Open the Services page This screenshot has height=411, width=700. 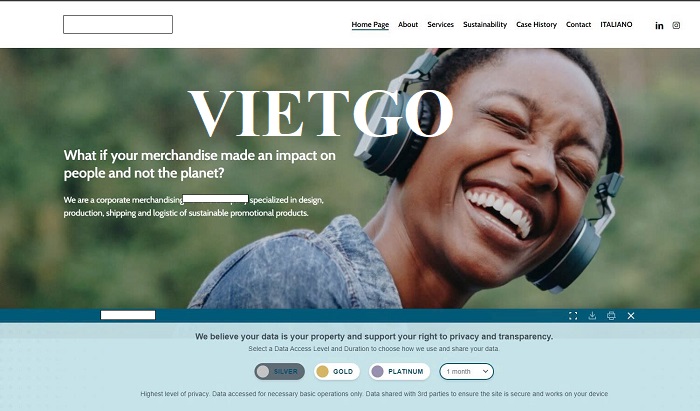(440, 25)
